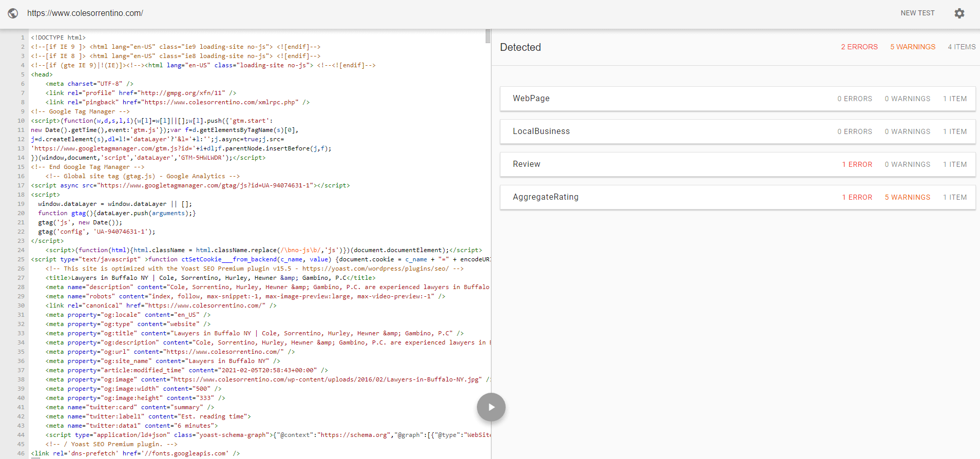Expand the AggregateRating result row
Screen dimensions: 980x459
click(738, 197)
